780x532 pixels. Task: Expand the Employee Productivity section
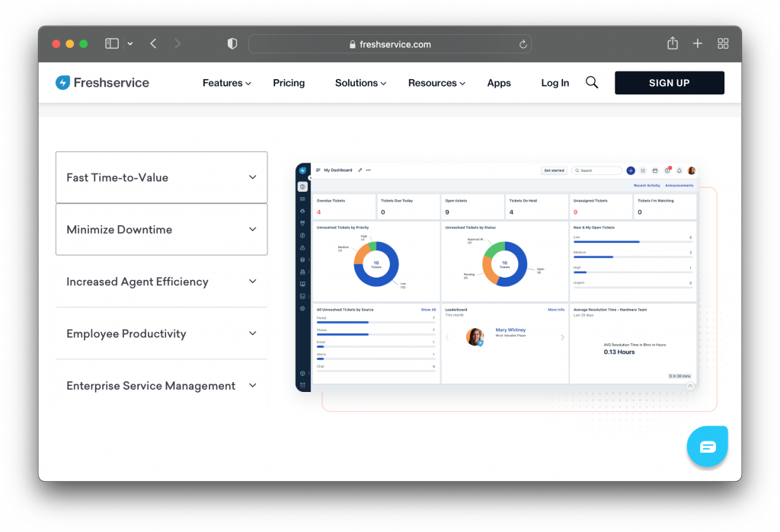point(161,333)
